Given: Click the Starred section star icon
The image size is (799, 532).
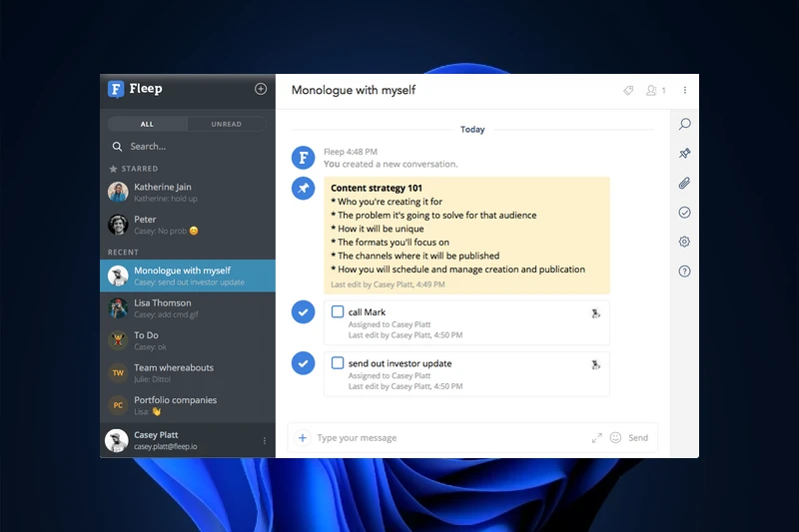Looking at the screenshot, I should pos(113,169).
